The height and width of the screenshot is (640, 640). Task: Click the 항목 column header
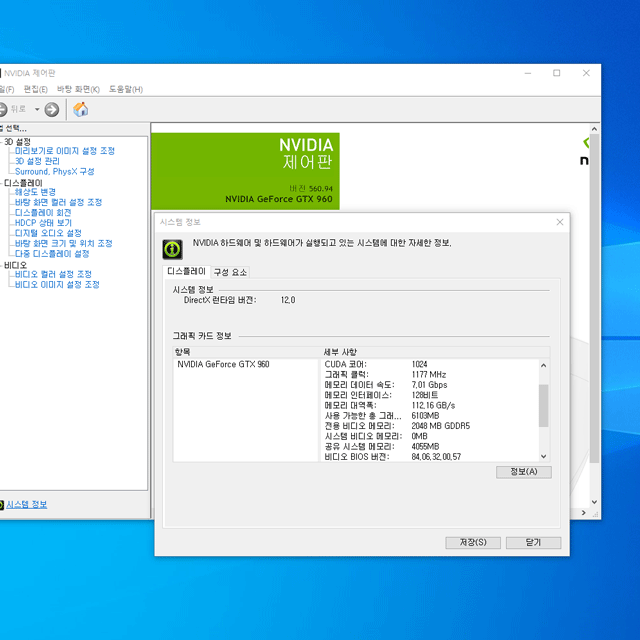point(247,352)
